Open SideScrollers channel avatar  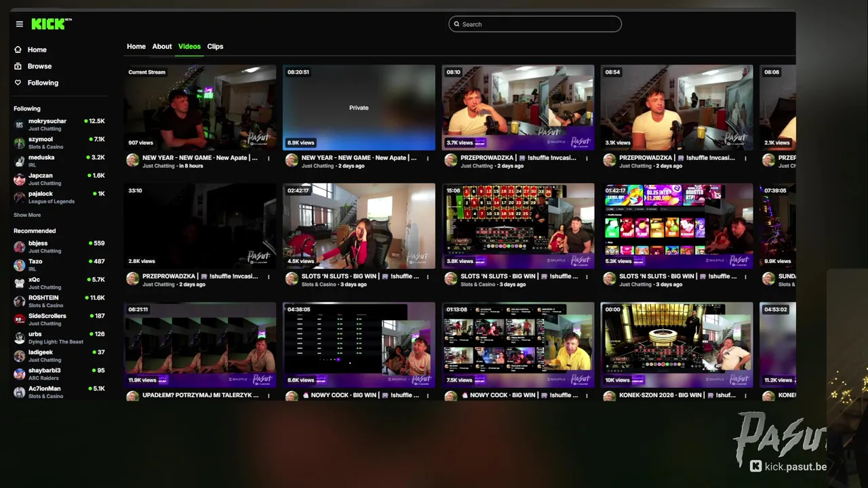coord(19,319)
